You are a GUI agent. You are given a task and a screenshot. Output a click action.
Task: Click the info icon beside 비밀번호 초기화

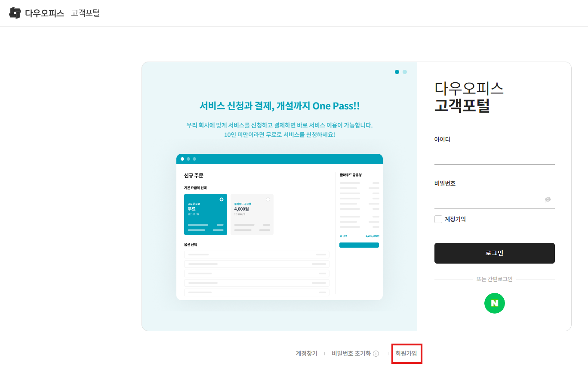376,354
